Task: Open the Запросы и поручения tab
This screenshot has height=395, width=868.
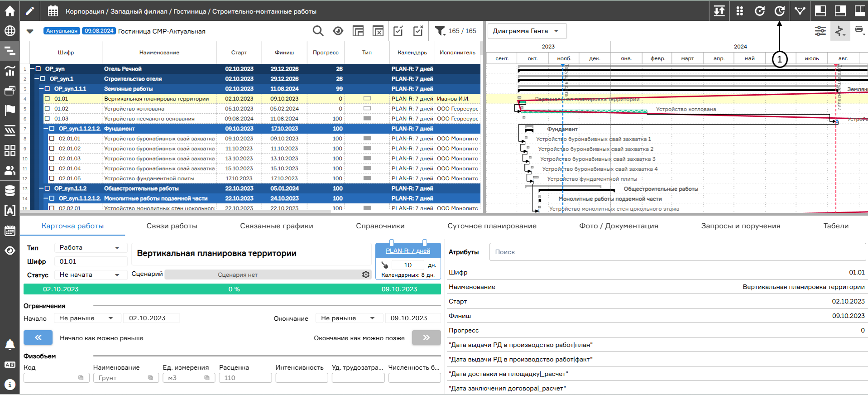Action: click(x=741, y=226)
